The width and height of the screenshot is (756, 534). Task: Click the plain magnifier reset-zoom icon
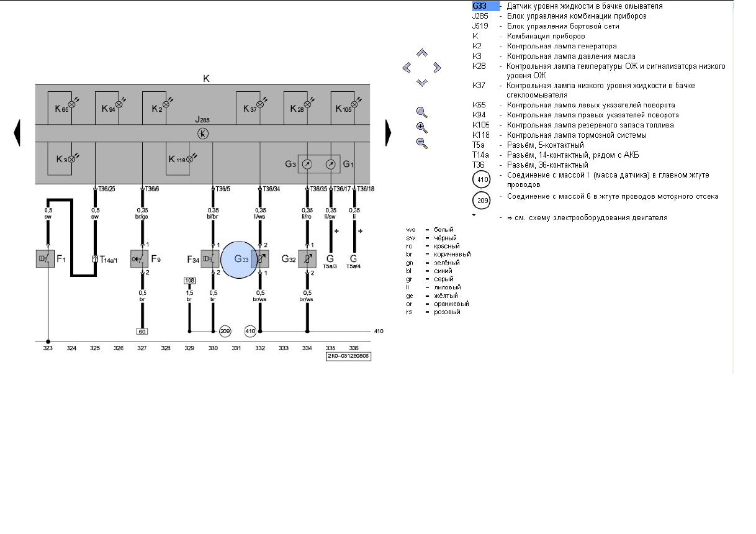(422, 112)
